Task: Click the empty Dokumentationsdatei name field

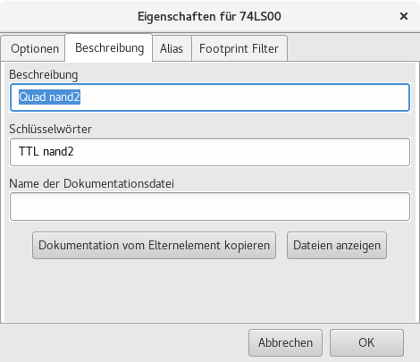Action: 210,206
